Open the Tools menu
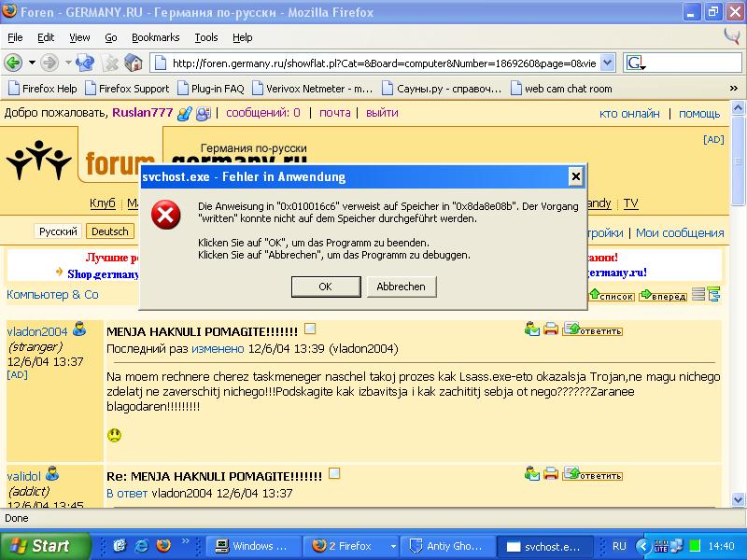The width and height of the screenshot is (747, 560). tap(205, 37)
